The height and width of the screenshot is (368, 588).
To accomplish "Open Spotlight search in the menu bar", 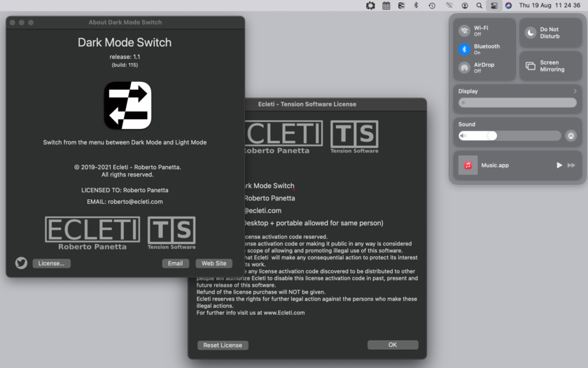I will point(479,6).
